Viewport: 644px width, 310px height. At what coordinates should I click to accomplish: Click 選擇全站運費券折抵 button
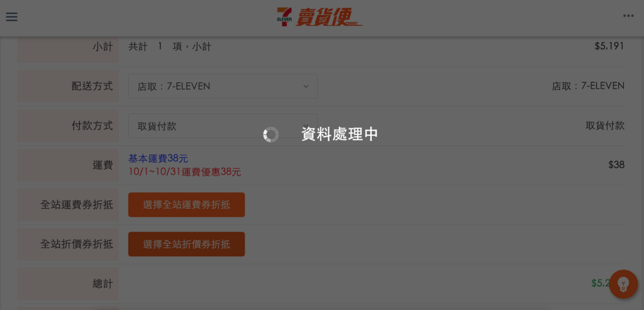tap(186, 204)
